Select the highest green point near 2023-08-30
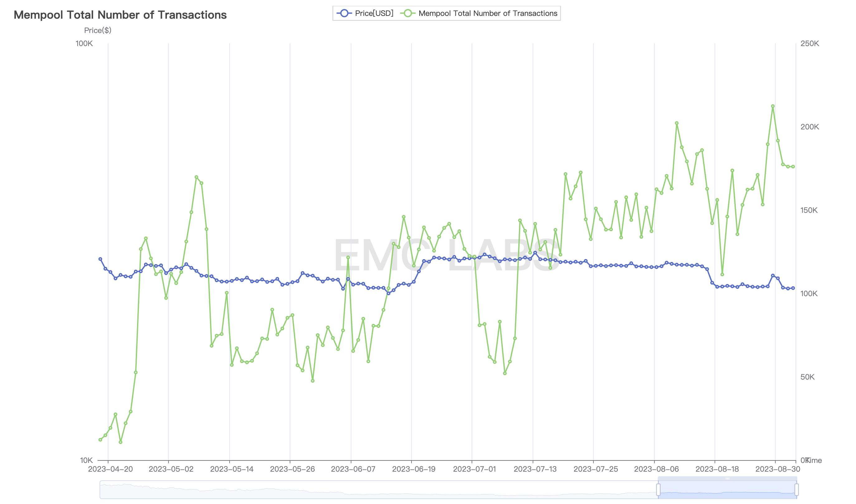Image resolution: width=856 pixels, height=504 pixels. (x=773, y=106)
